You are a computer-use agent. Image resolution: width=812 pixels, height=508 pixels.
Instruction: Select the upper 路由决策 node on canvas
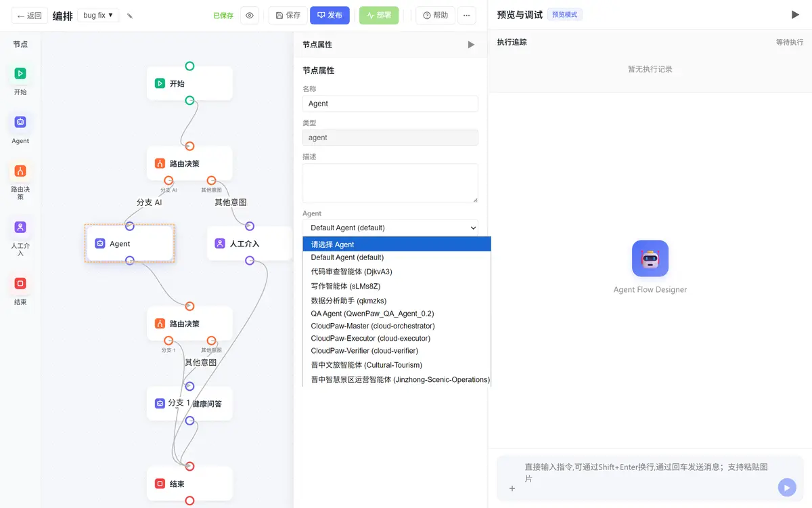click(189, 163)
